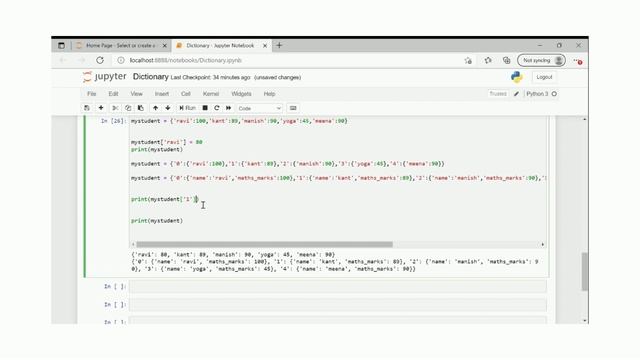
Task: Close the Home Page browser tab
Action: pos(164,46)
